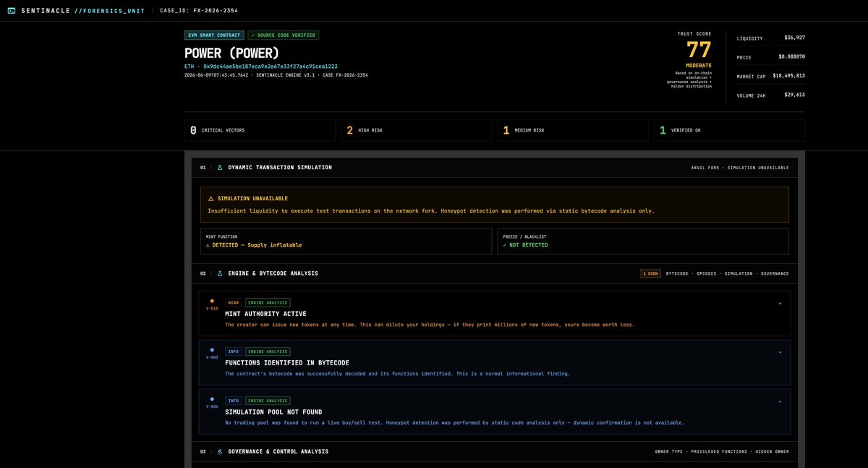Click the timestamp 2026-06-09T07:43:45.764Z line
Screen dimensions: 868x468
tap(276, 75)
